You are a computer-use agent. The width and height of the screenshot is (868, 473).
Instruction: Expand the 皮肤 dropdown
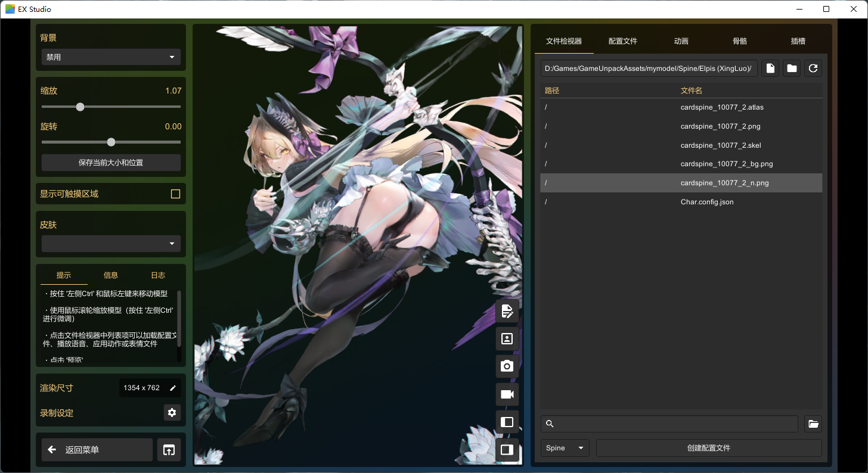point(111,244)
